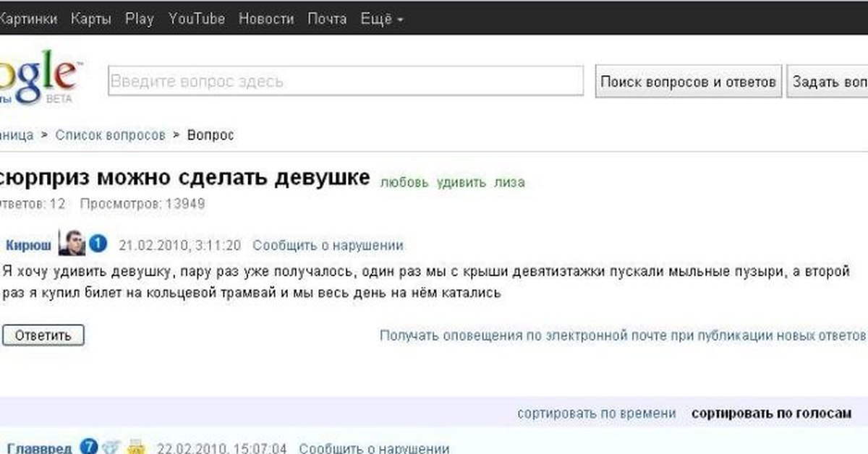Open Картинки in the top bar
This screenshot has height=454, width=868.
(x=29, y=20)
